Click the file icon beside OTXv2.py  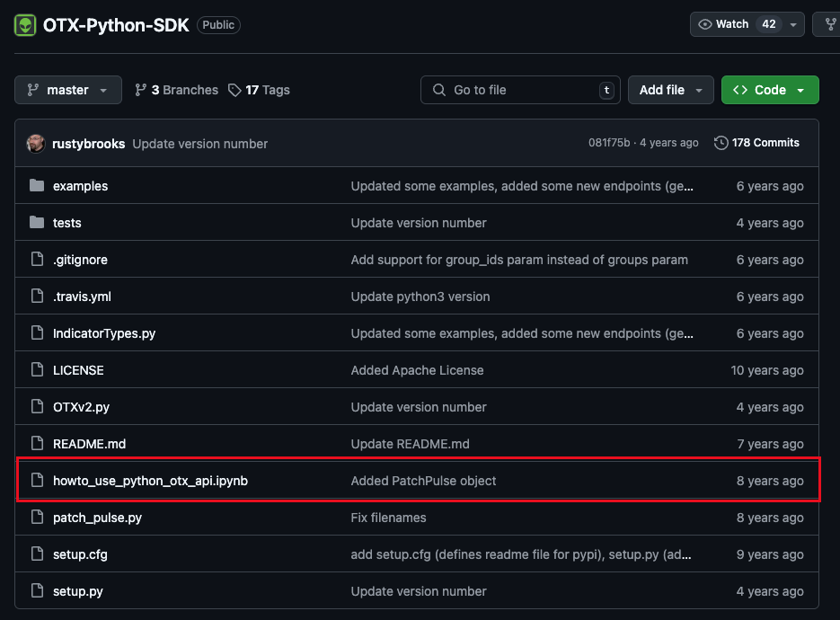point(37,407)
